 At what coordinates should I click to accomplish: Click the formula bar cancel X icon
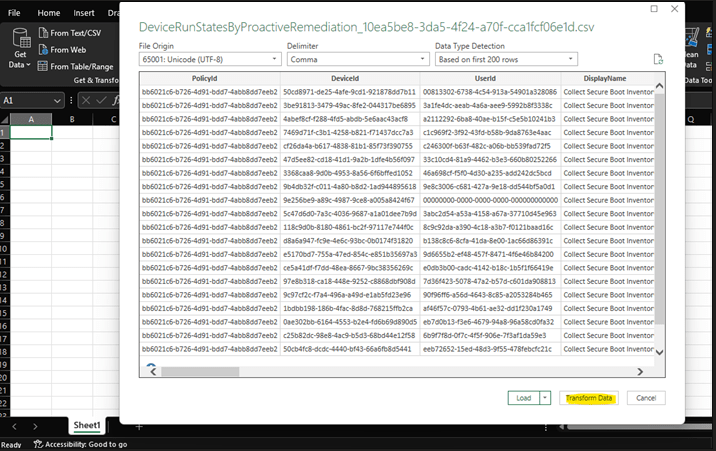pyautogui.click(x=86, y=100)
